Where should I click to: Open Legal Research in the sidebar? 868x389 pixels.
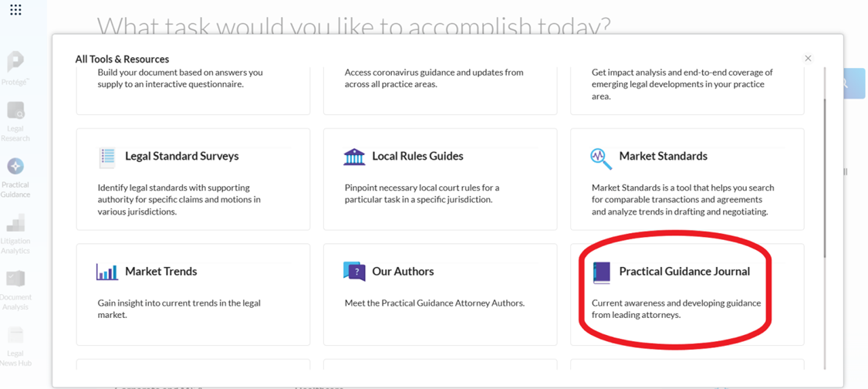coord(15,121)
